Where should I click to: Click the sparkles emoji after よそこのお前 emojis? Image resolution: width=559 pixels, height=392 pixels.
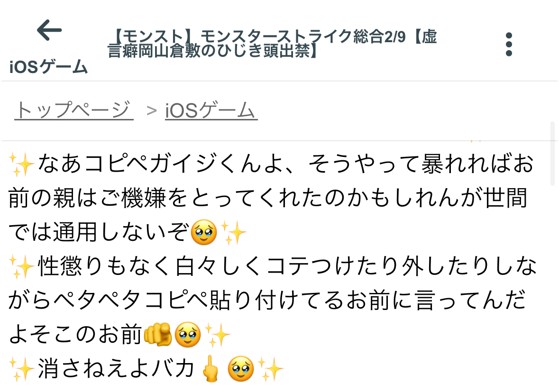pos(218,335)
